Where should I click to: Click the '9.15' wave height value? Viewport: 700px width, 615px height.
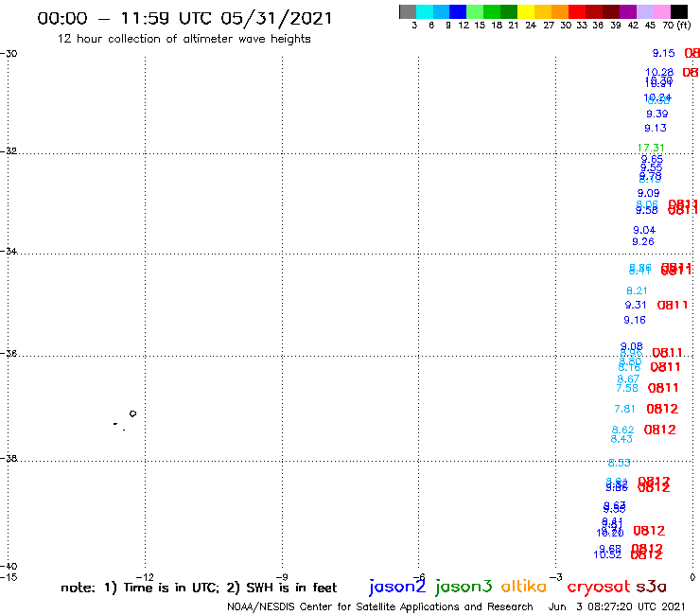tap(663, 53)
